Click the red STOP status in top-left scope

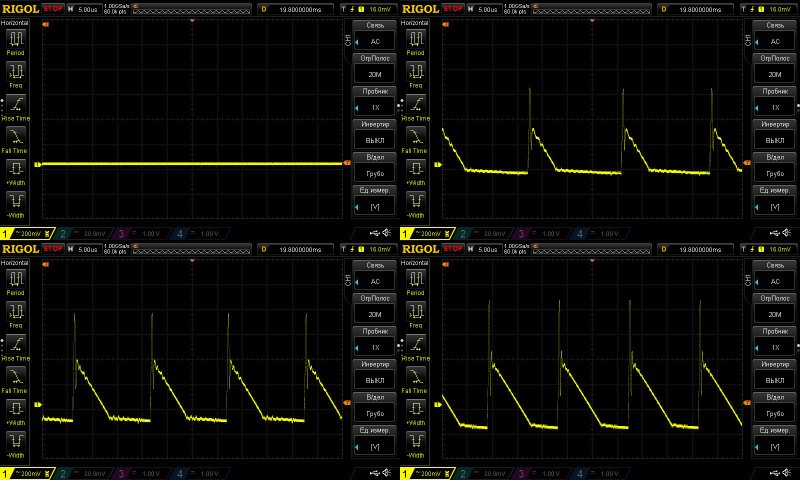(53, 9)
